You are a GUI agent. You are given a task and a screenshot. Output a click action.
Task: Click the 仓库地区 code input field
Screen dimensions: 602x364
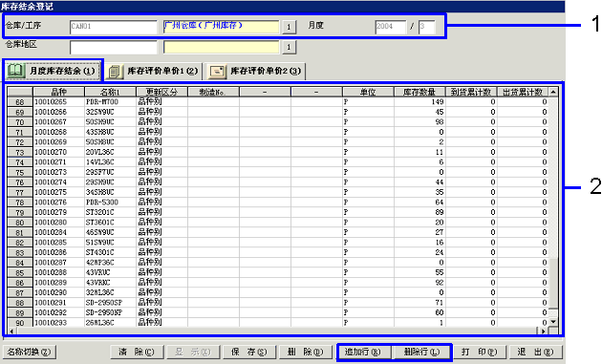[x=114, y=47]
